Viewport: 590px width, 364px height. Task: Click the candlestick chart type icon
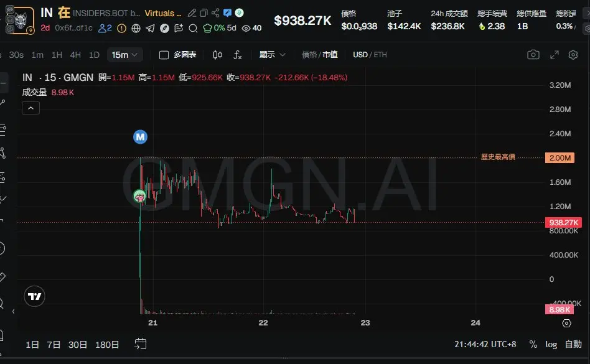click(217, 55)
